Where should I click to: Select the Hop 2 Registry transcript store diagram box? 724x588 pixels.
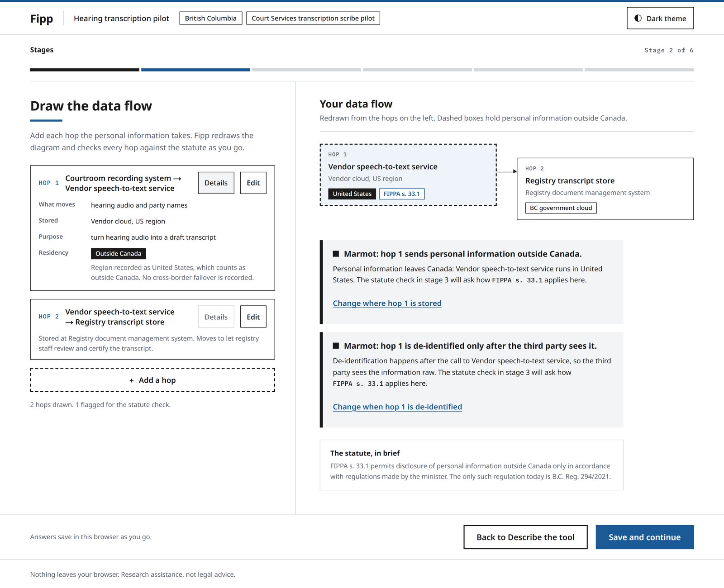coord(605,189)
